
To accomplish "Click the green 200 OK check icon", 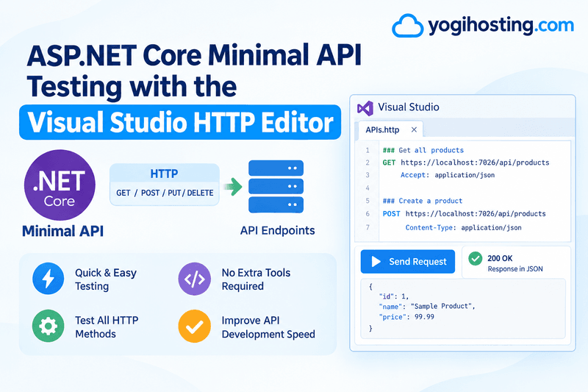I will (475, 258).
